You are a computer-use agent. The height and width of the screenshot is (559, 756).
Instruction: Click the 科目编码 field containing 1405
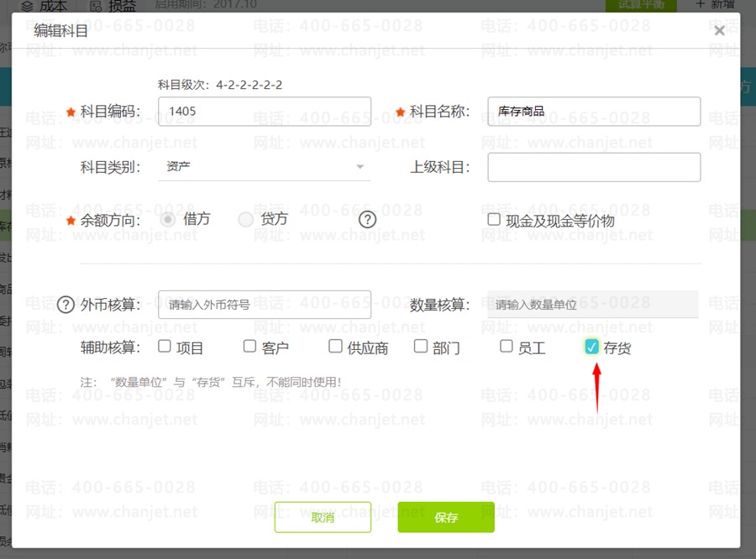pyautogui.click(x=265, y=112)
